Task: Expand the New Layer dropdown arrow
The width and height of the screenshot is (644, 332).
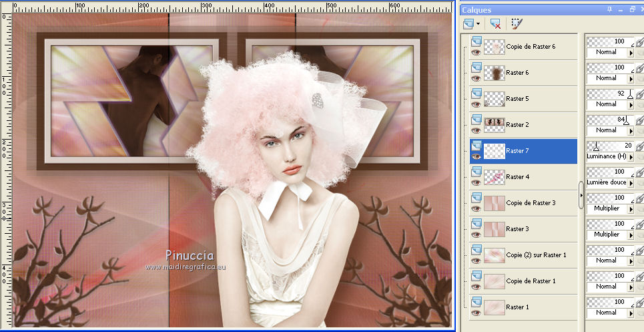Action: click(x=478, y=24)
